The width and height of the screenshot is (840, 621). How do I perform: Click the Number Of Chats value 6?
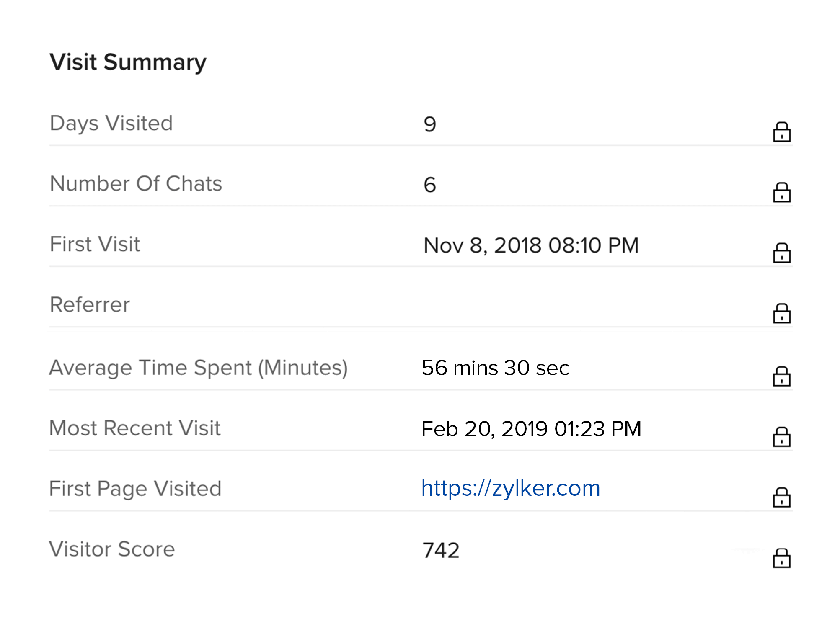pyautogui.click(x=430, y=185)
